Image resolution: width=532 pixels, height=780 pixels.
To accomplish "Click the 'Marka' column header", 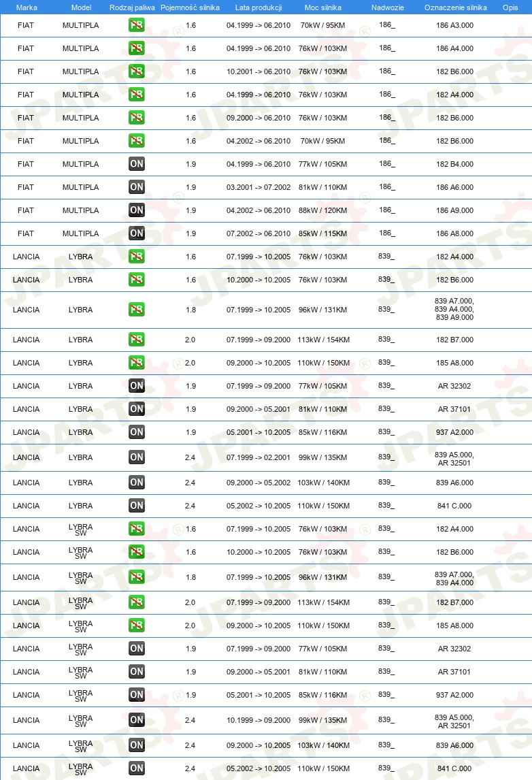I will [27, 7].
